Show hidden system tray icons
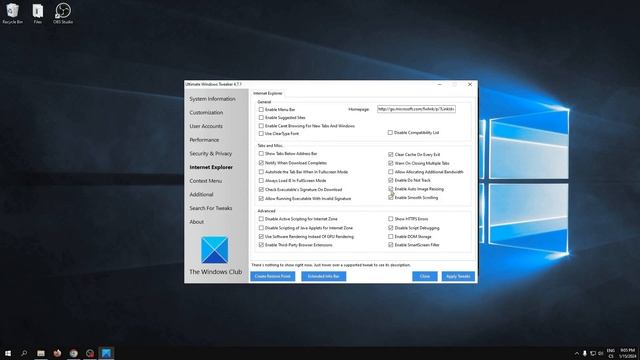Screen dimensions: 640x360 point(577,353)
